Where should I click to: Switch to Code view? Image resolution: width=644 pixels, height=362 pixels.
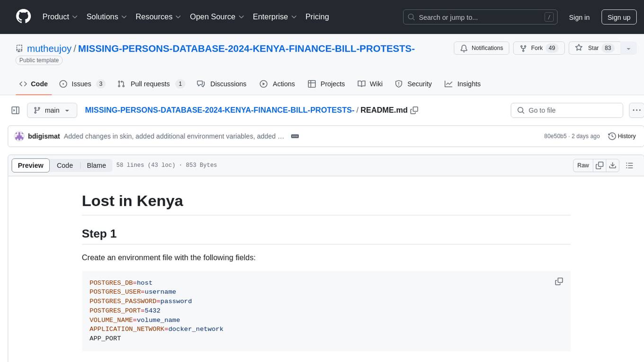click(65, 165)
